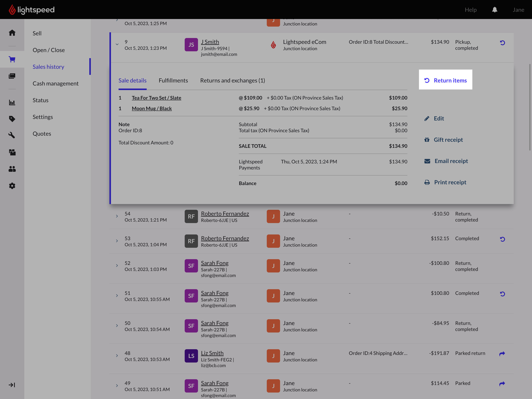
Task: Click the notifications bell icon
Action: click(495, 10)
